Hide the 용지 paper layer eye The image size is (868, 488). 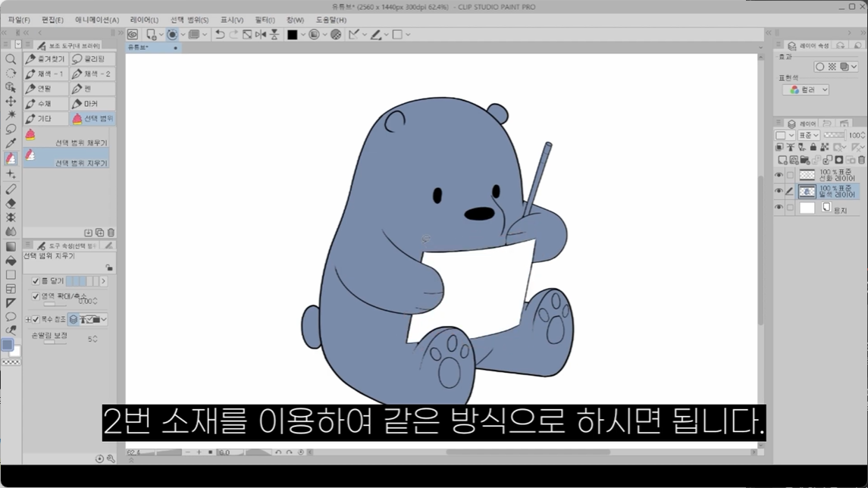pyautogui.click(x=779, y=208)
